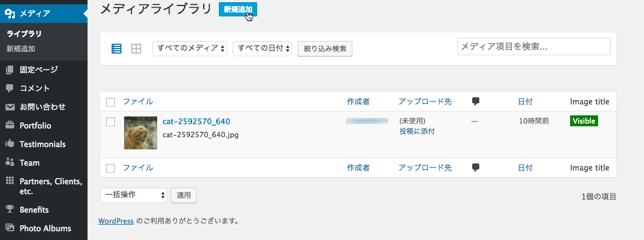
Task: Select 新規追加 in the sidebar submenu
Action: [x=21, y=49]
